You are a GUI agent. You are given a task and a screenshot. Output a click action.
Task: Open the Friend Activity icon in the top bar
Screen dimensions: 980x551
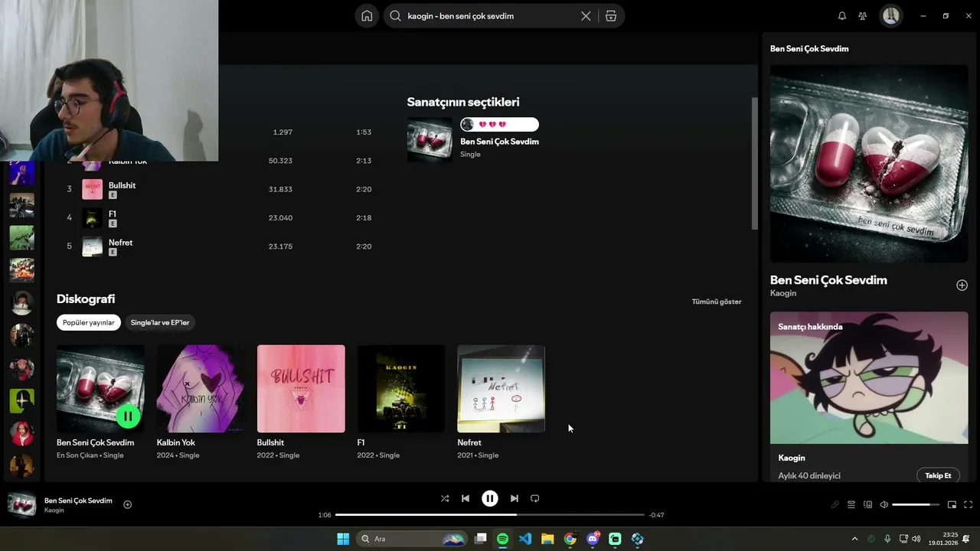(863, 16)
